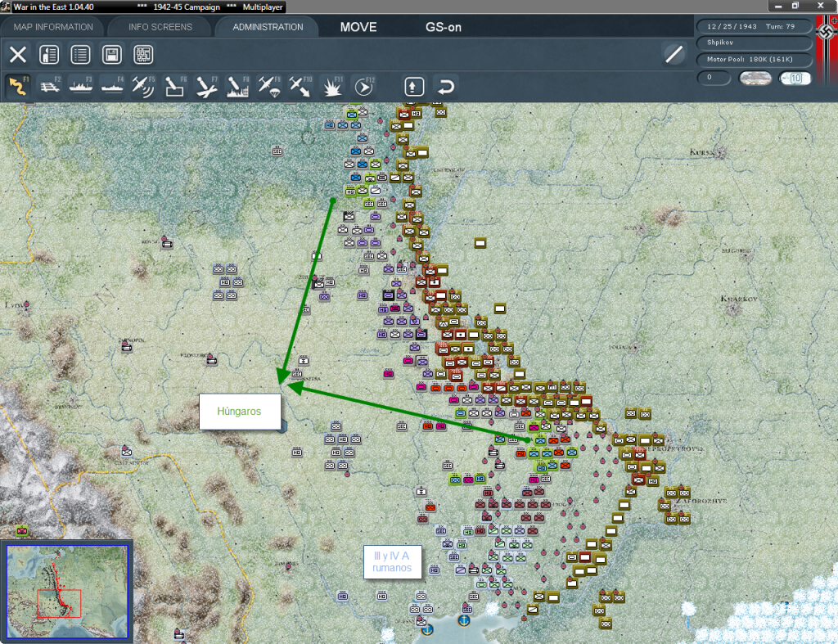Image resolution: width=838 pixels, height=644 pixels.
Task: Click the Kharkov city label on the map
Action: coord(739,299)
